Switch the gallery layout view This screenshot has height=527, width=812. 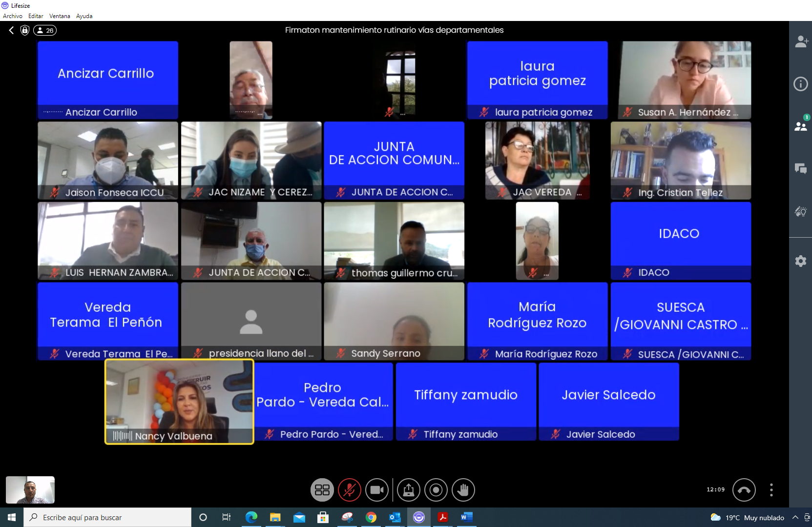322,490
